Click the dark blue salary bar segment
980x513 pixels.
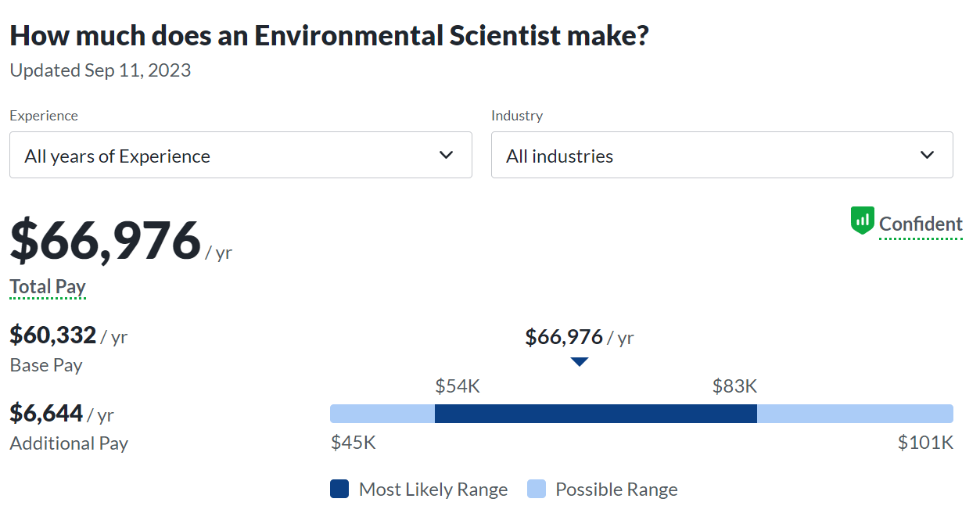point(595,414)
